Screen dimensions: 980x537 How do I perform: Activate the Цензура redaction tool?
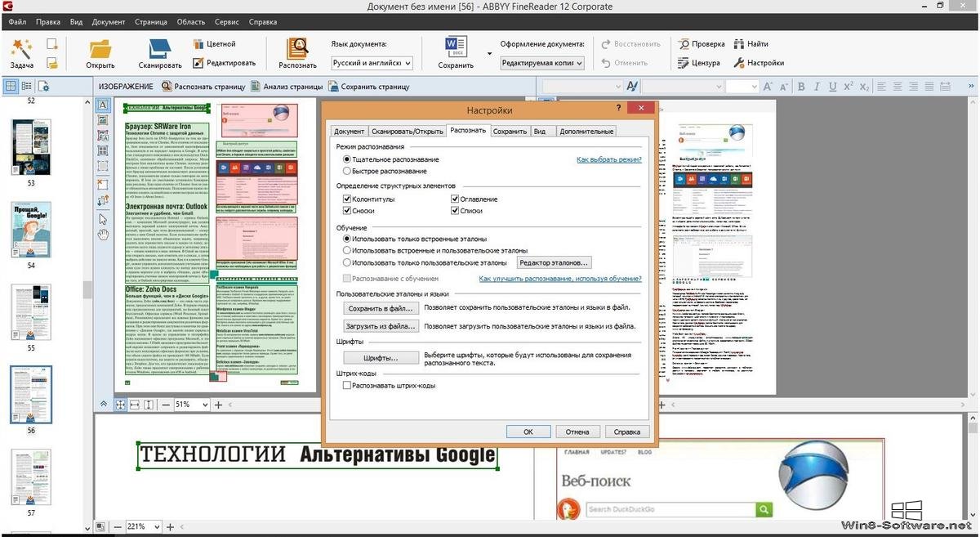click(698, 63)
